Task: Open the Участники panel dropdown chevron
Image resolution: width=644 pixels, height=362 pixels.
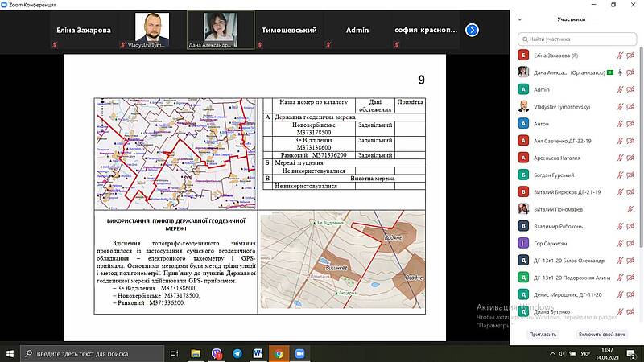Action: pyautogui.click(x=520, y=19)
